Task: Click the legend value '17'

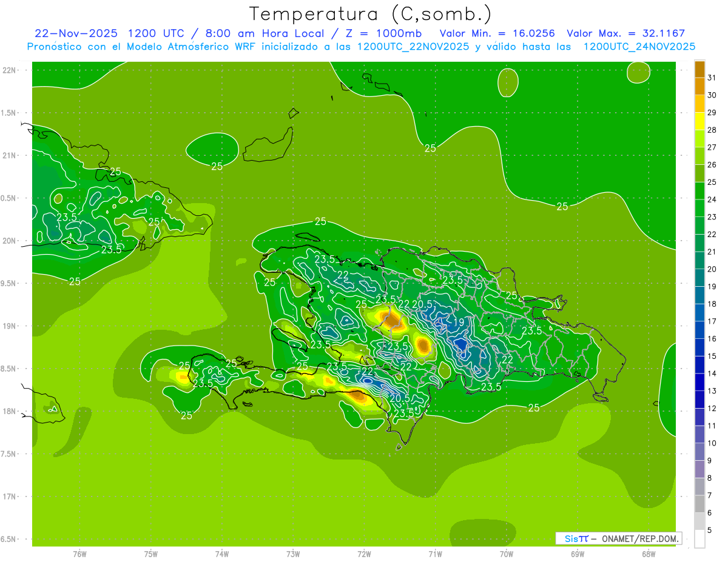Action: pyautogui.click(x=712, y=321)
